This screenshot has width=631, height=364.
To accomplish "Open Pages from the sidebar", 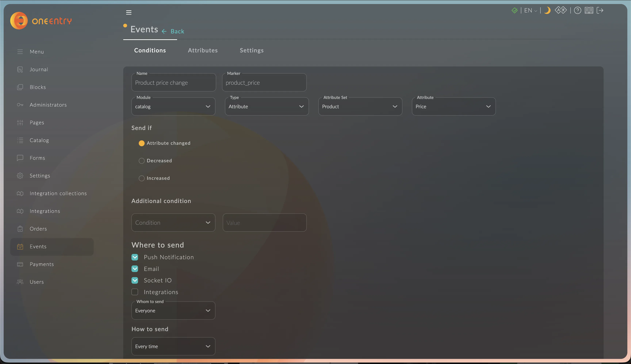I will pos(37,123).
